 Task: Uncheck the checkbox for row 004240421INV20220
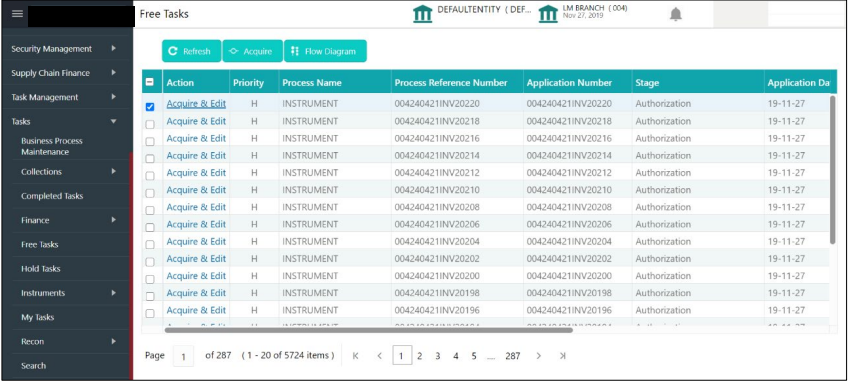tap(150, 107)
